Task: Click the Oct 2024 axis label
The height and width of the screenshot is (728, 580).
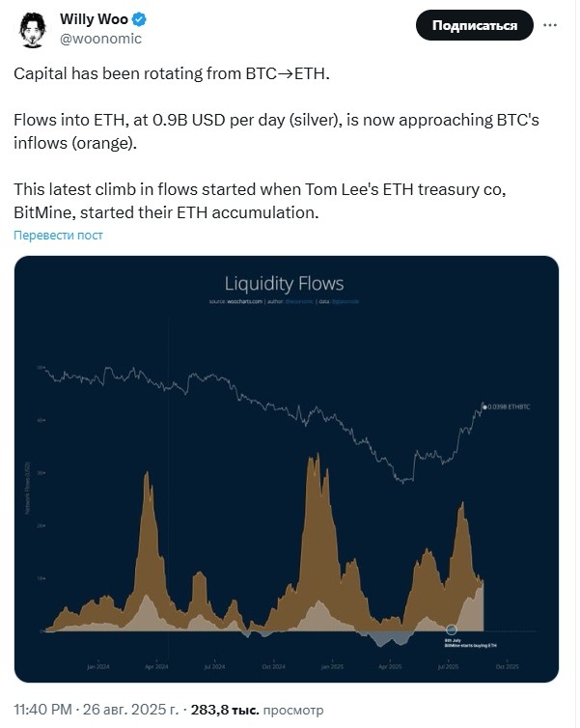Action: point(273,666)
